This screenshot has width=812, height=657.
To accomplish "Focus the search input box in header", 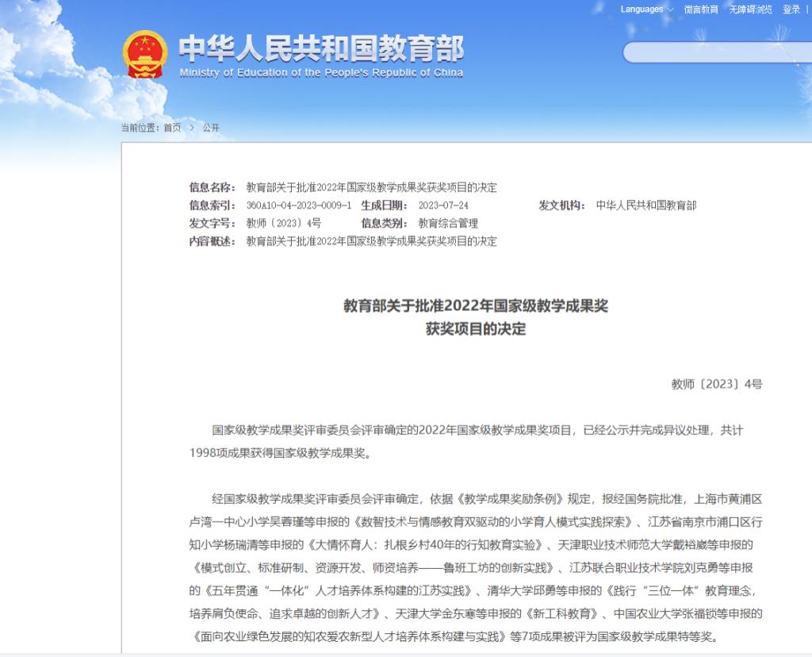I will coord(714,52).
